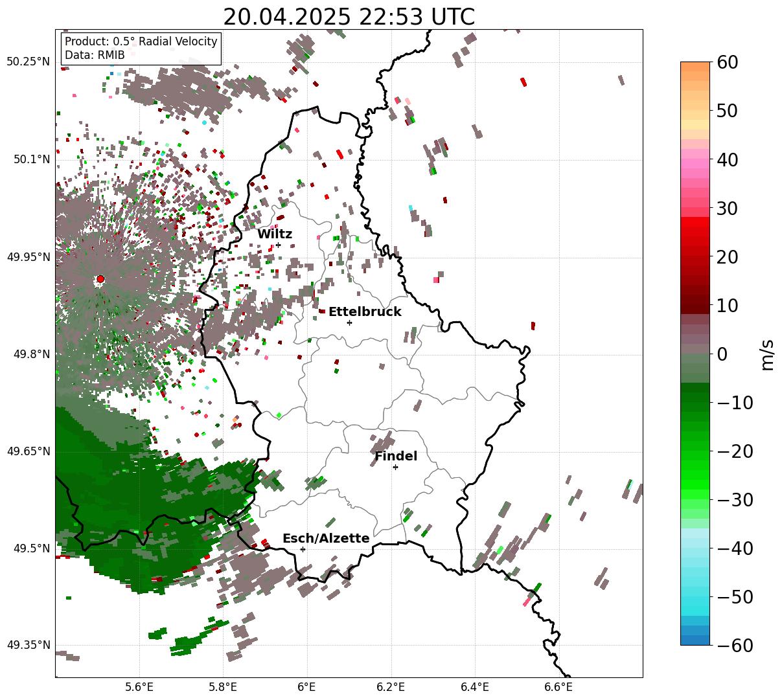Click the bright green colorbar segment near −27
This screenshot has width=782, height=700.
pos(695,484)
